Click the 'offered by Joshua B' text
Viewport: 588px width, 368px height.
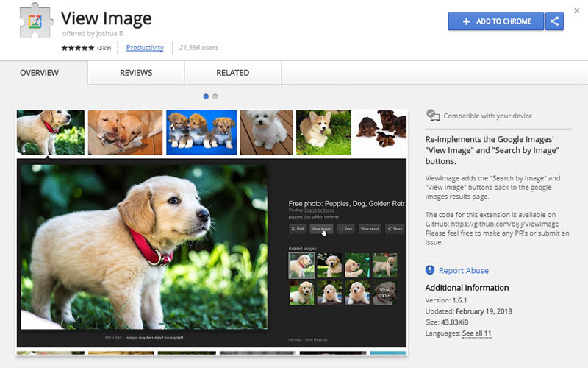coord(93,33)
